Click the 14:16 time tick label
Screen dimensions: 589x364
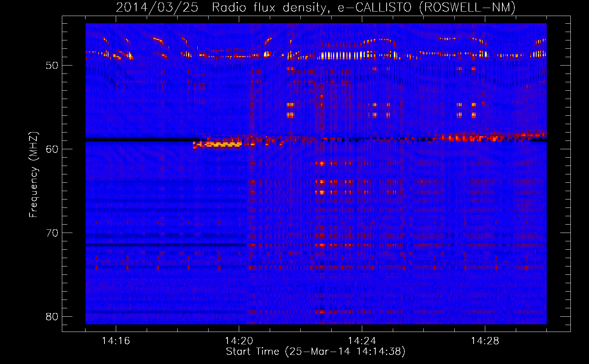click(116, 341)
